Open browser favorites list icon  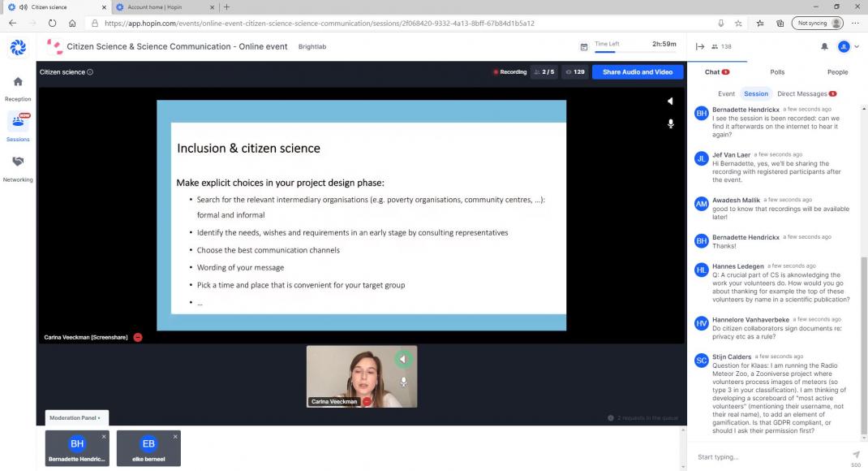760,24
